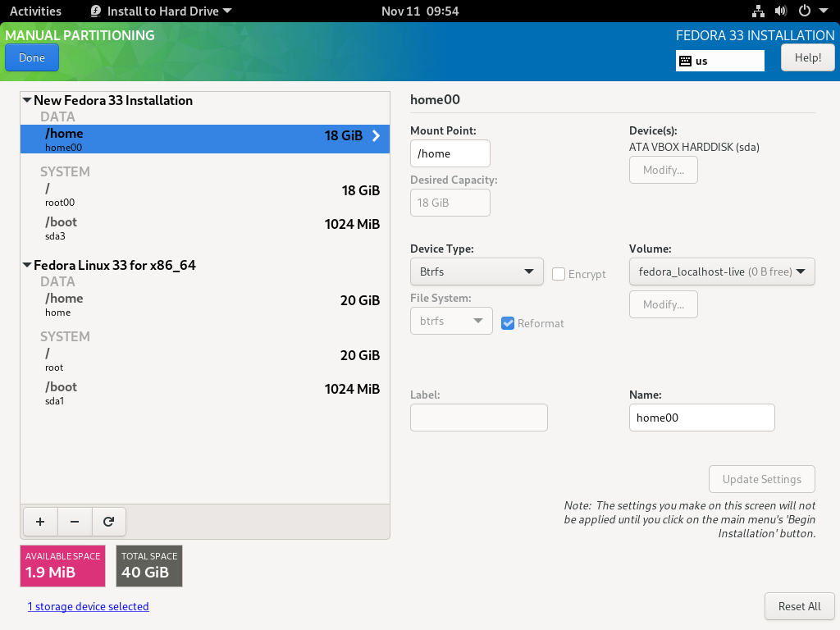Select the /boot sda1 entry
Image resolution: width=840 pixels, height=630 pixels.
point(205,393)
